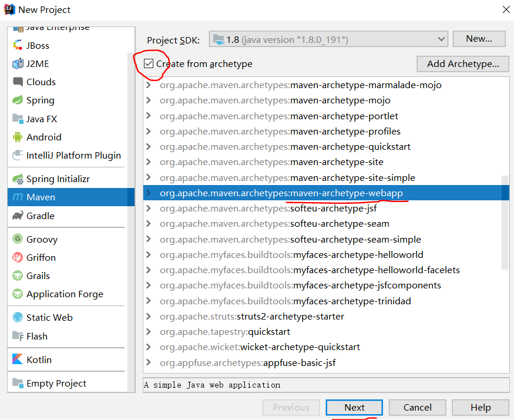The height and width of the screenshot is (420, 514).
Task: Click the Java FX folder icon
Action: (18, 118)
